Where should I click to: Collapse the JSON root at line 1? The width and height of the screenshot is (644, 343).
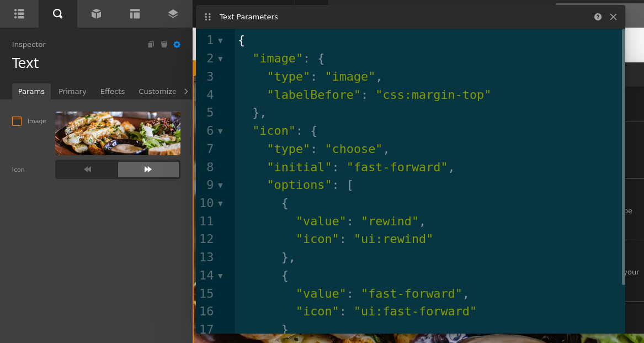coord(220,41)
